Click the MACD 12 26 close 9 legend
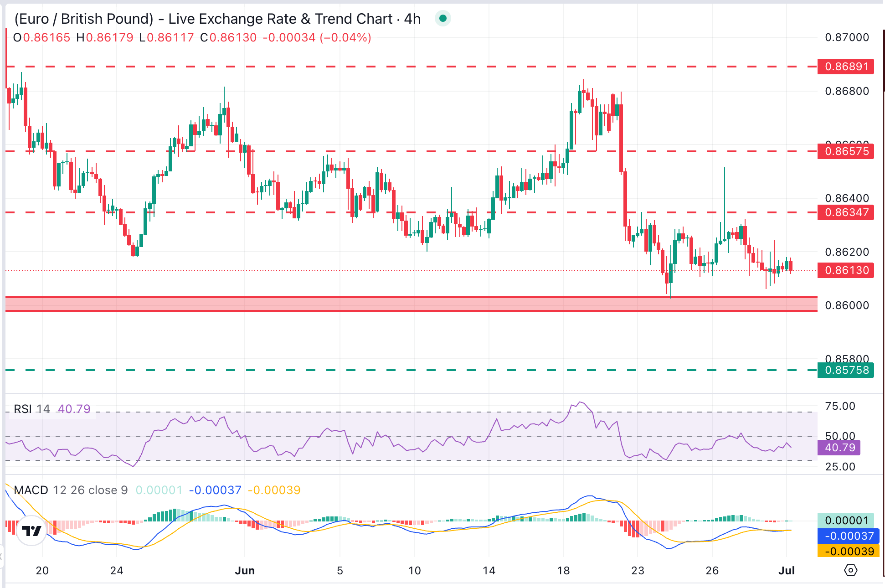 [71, 490]
